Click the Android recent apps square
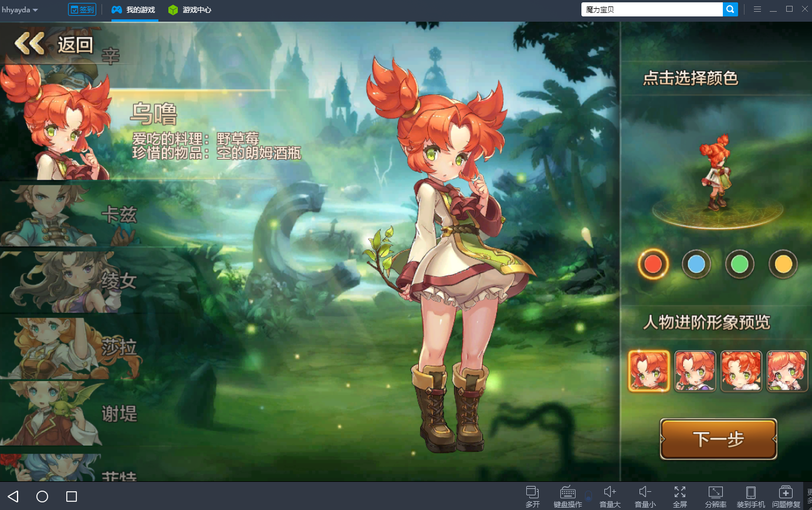 click(72, 497)
